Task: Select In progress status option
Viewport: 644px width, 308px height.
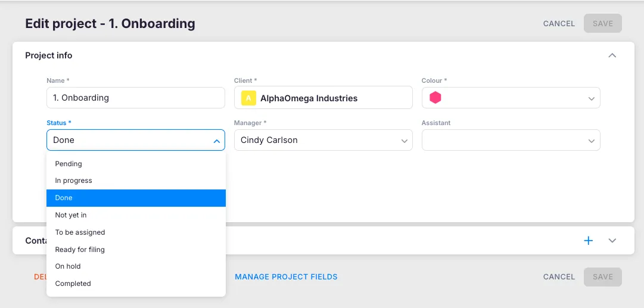Action: click(74, 181)
